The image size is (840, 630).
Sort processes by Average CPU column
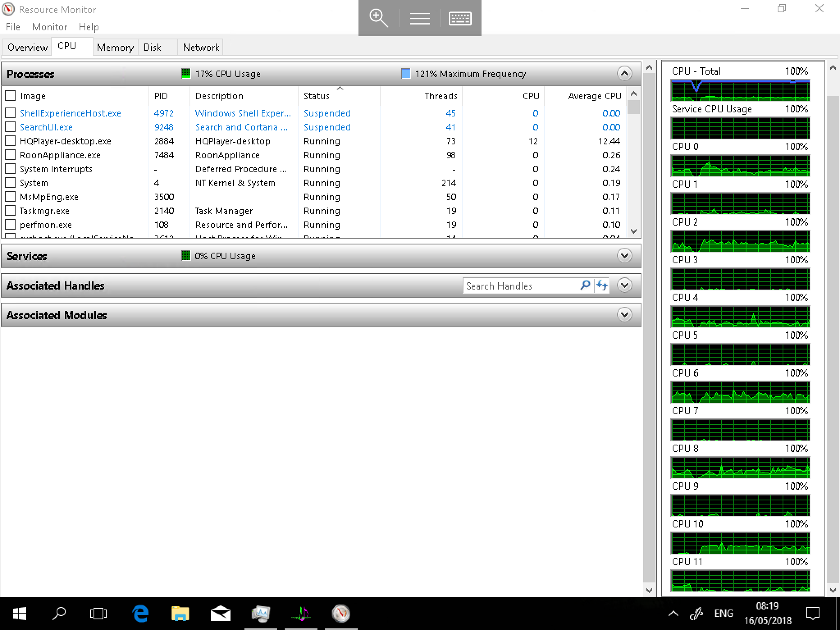coord(585,96)
